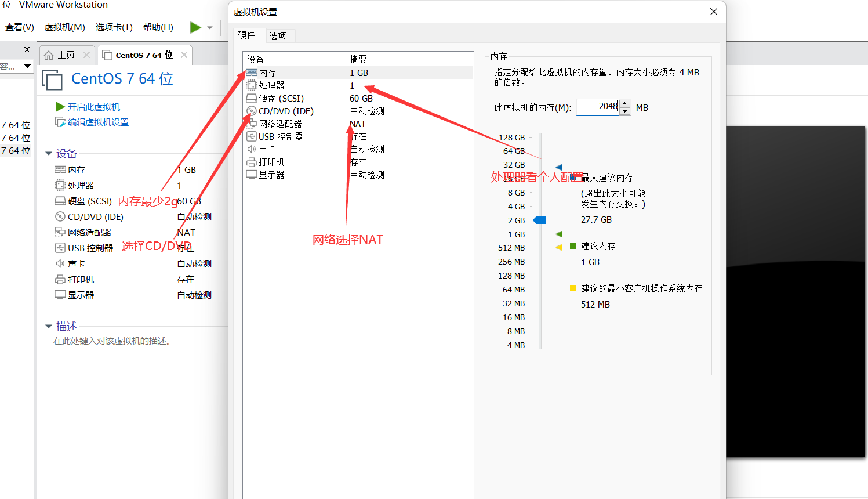
Task: Click the home icon on the 主页 tab
Action: click(49, 55)
